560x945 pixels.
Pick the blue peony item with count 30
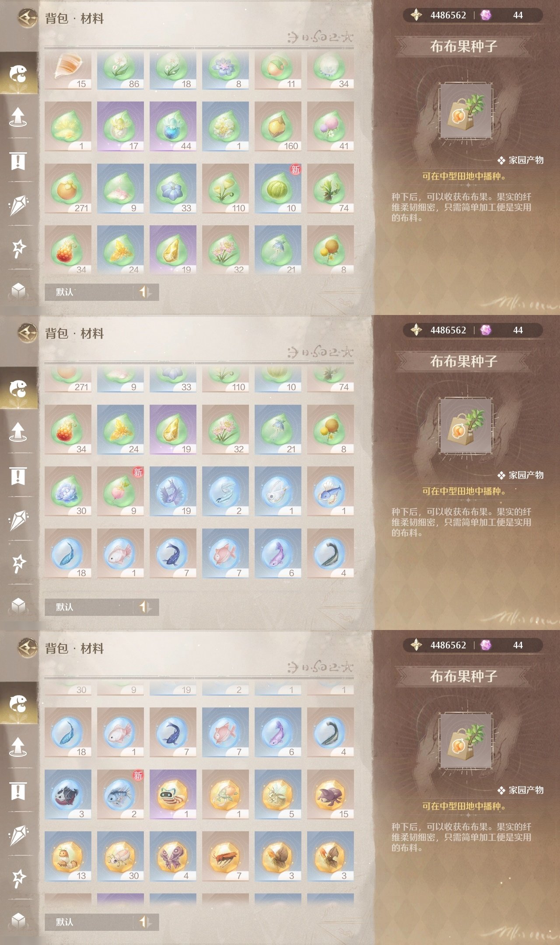point(68,491)
